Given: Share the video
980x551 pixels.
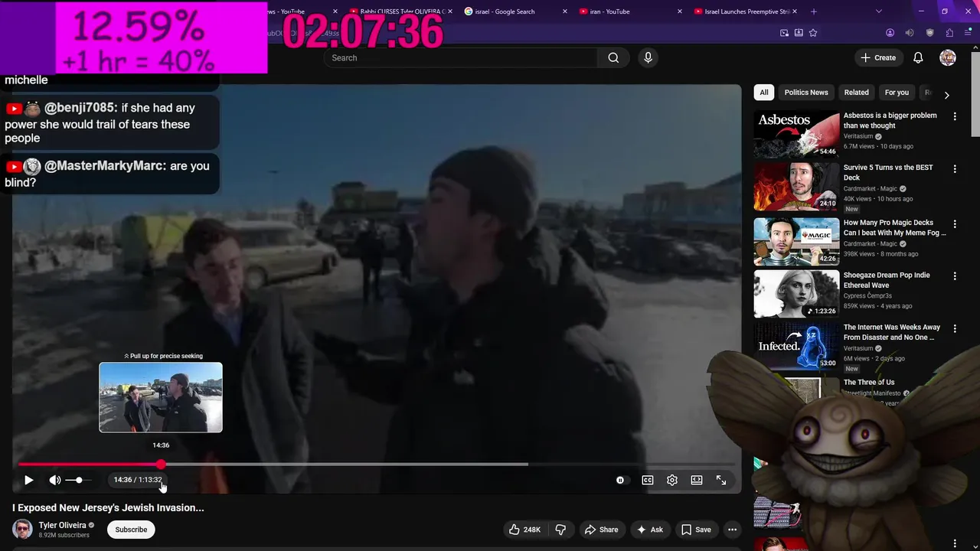Looking at the screenshot, I should pos(601,530).
